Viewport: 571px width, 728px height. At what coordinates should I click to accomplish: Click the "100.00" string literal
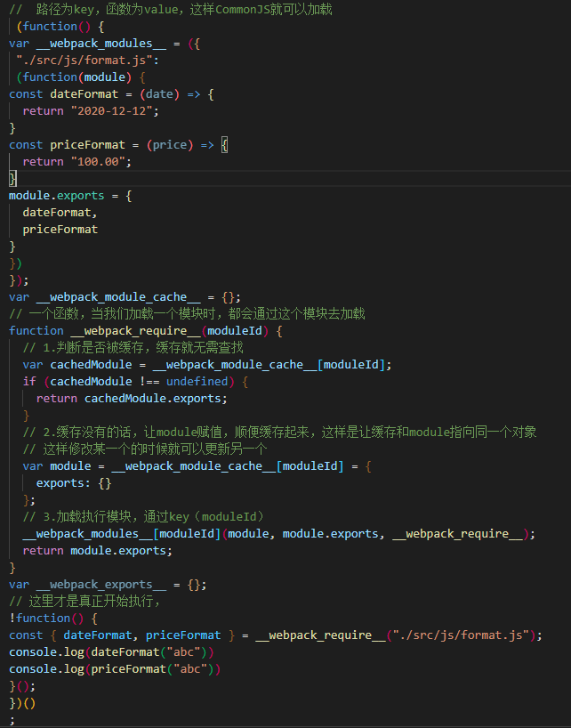click(x=100, y=162)
